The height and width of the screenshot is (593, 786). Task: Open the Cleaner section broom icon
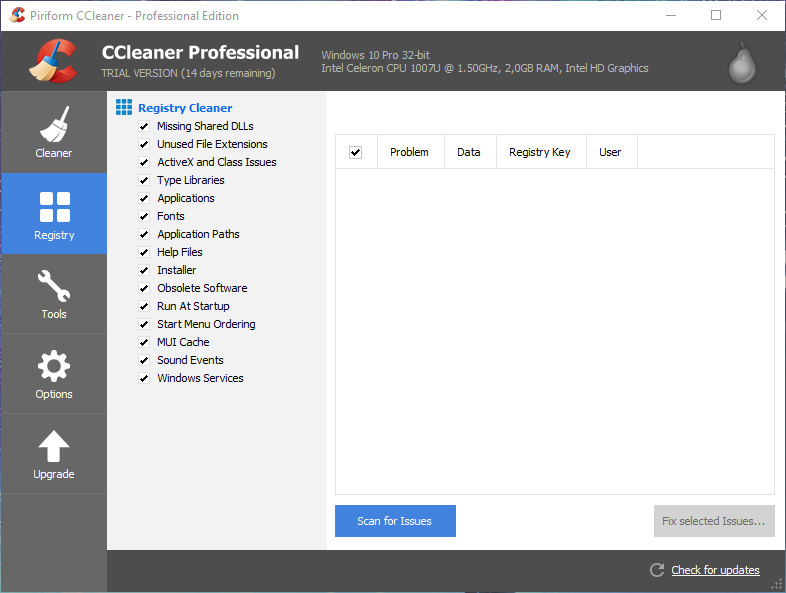pyautogui.click(x=54, y=124)
